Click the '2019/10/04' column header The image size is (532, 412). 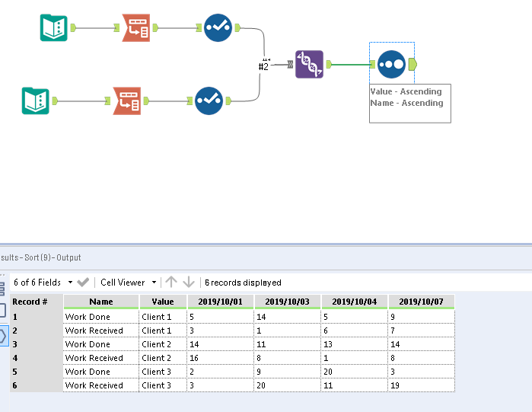pyautogui.click(x=354, y=302)
